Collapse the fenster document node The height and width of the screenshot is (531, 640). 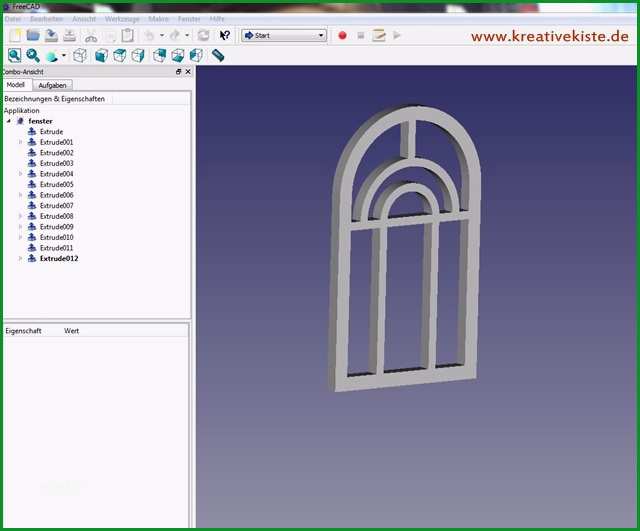[9, 121]
